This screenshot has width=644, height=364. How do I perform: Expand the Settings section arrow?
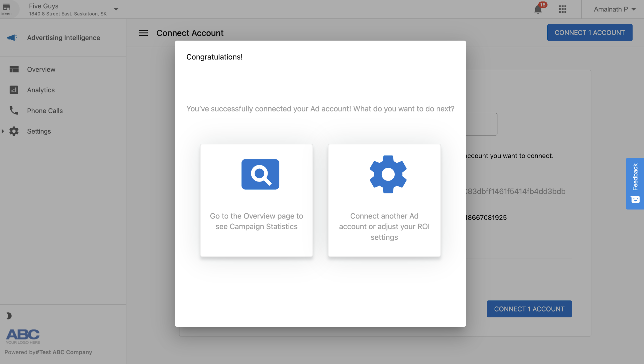(x=3, y=131)
